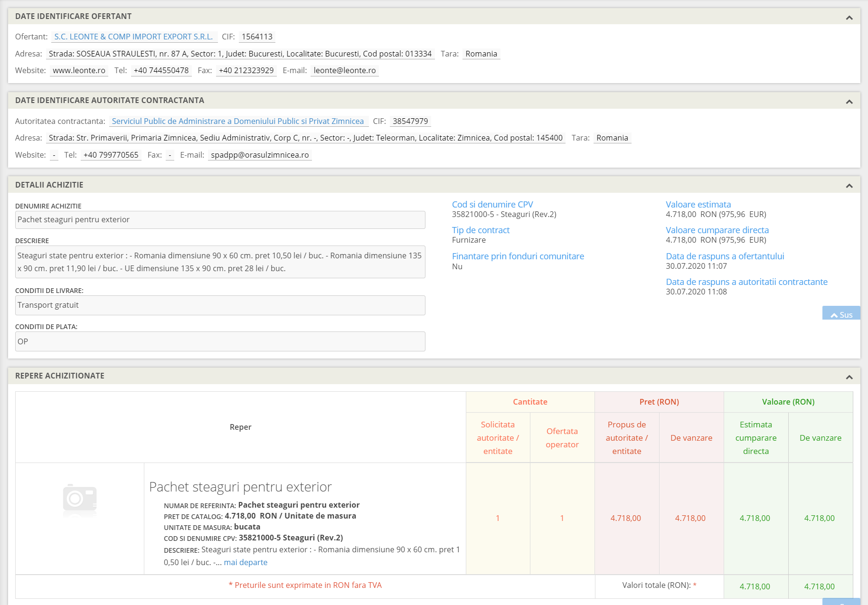The width and height of the screenshot is (868, 605).
Task: Click the 'Pachet steaguri pentru exterior' item title
Action: coord(240,487)
